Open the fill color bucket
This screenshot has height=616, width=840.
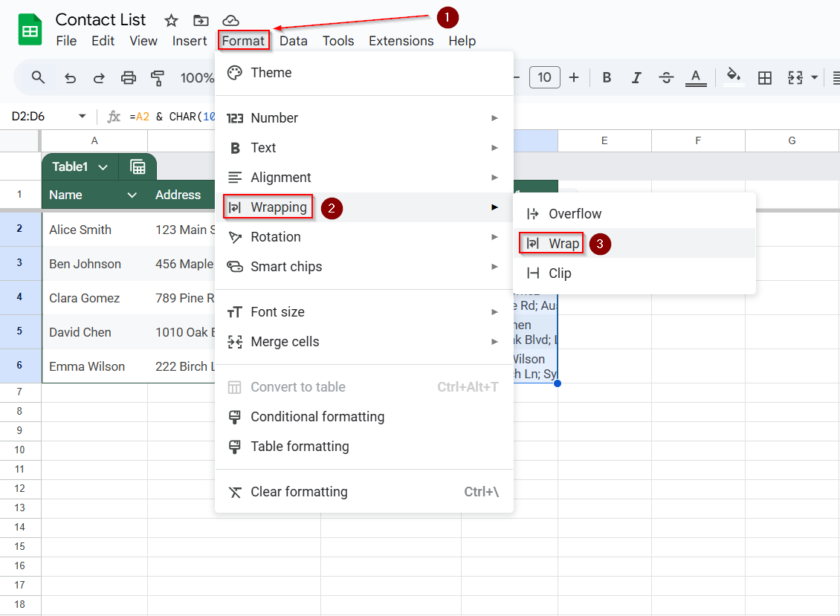(734, 77)
